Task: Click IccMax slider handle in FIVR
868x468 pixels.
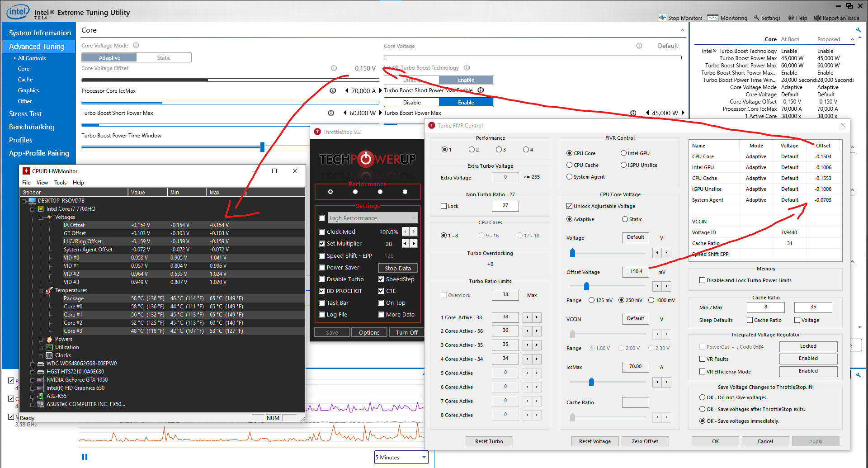Action: 591,382
